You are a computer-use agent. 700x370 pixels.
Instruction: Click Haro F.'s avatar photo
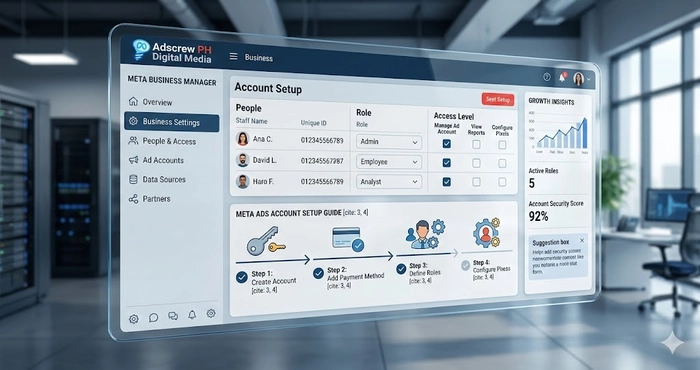tap(242, 181)
